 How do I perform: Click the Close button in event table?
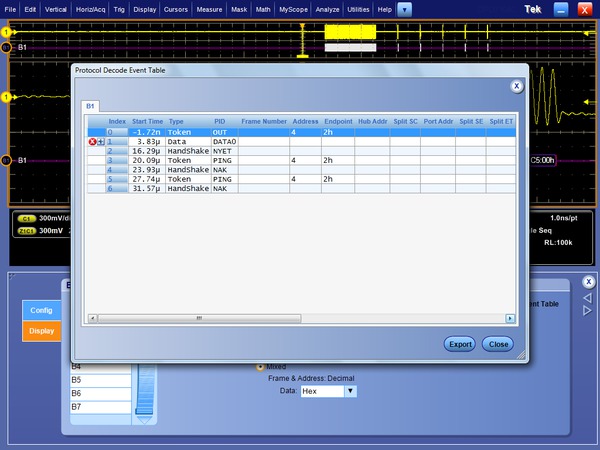coord(497,344)
